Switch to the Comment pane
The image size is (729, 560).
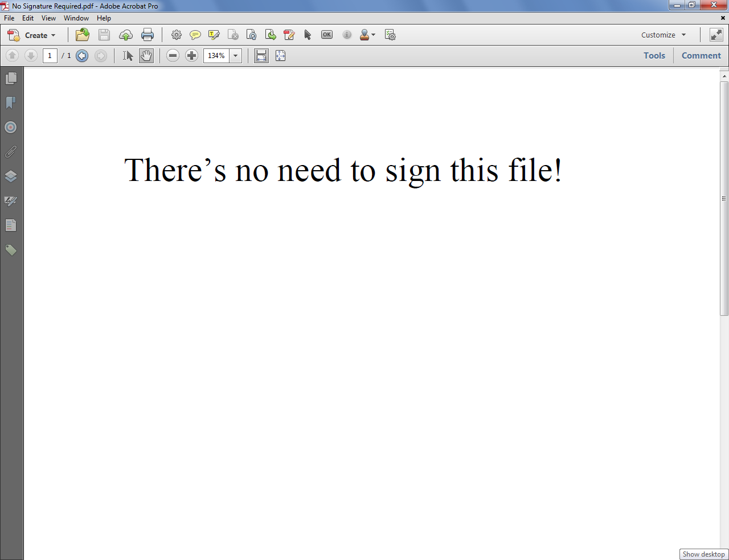point(701,55)
